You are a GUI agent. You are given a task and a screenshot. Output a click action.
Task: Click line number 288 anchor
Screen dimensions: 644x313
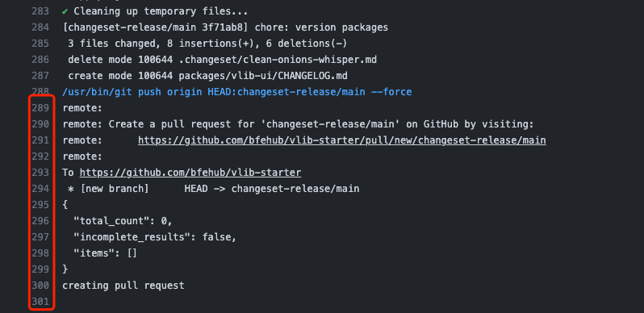(x=40, y=92)
